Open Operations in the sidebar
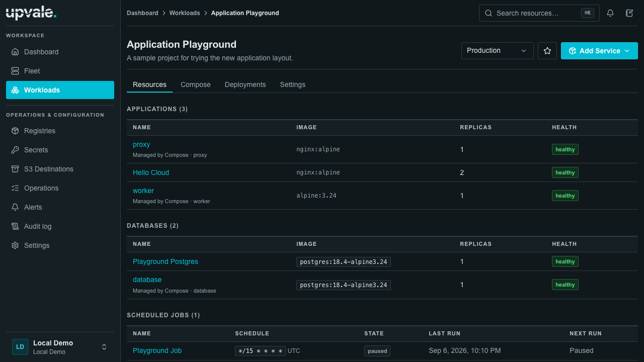The image size is (644, 362). point(60,188)
